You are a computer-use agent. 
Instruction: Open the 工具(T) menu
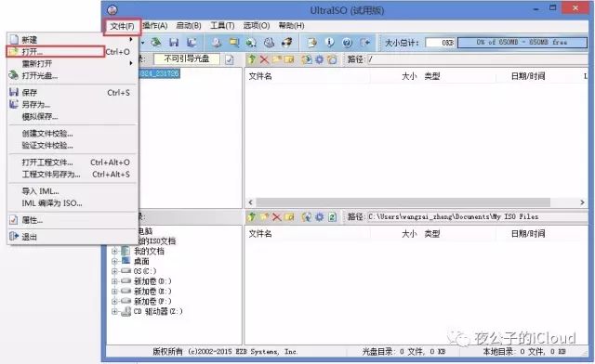pyautogui.click(x=222, y=26)
